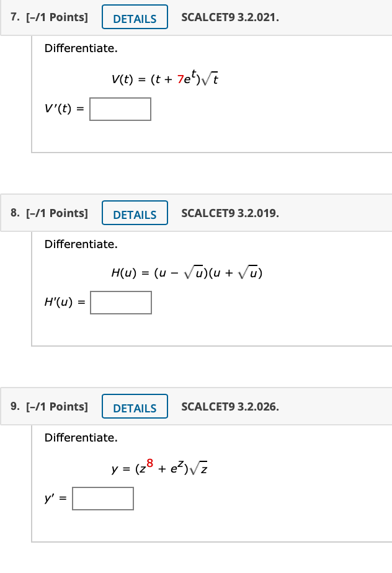Screen dimensions: 392x573
Task: Open DETAILS for question 9
Action: tap(135, 406)
